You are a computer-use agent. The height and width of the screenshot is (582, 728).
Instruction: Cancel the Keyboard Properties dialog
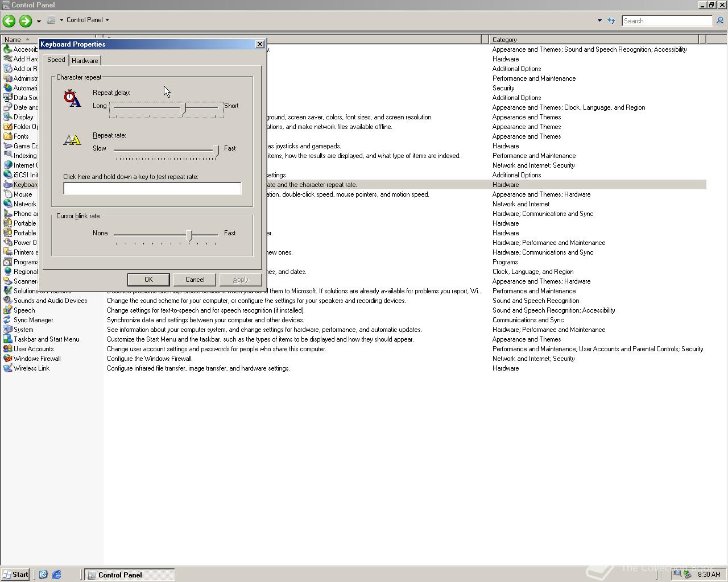(x=195, y=280)
